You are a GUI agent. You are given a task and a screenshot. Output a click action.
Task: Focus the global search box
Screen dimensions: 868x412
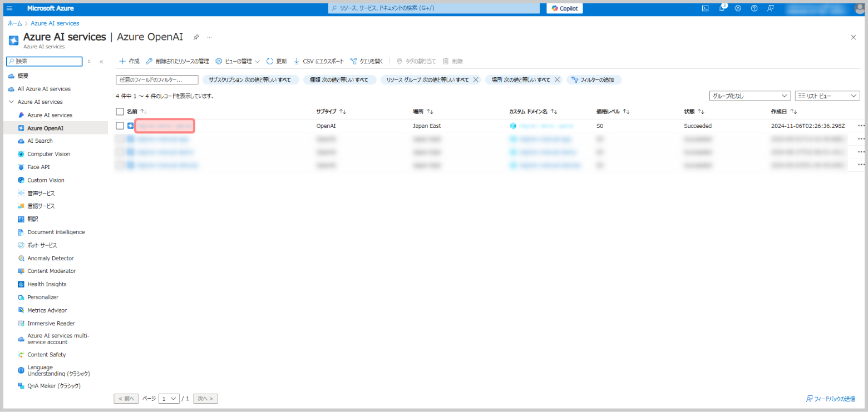[433, 8]
